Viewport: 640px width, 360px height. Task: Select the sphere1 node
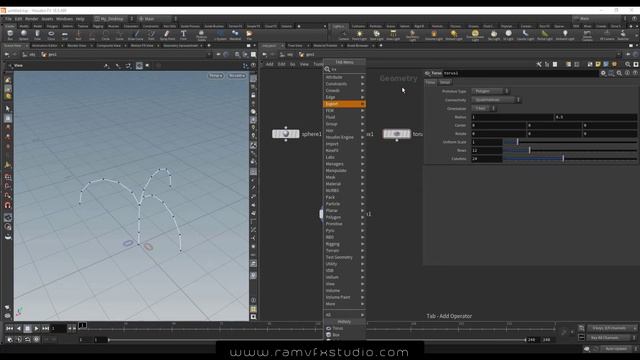click(286, 134)
